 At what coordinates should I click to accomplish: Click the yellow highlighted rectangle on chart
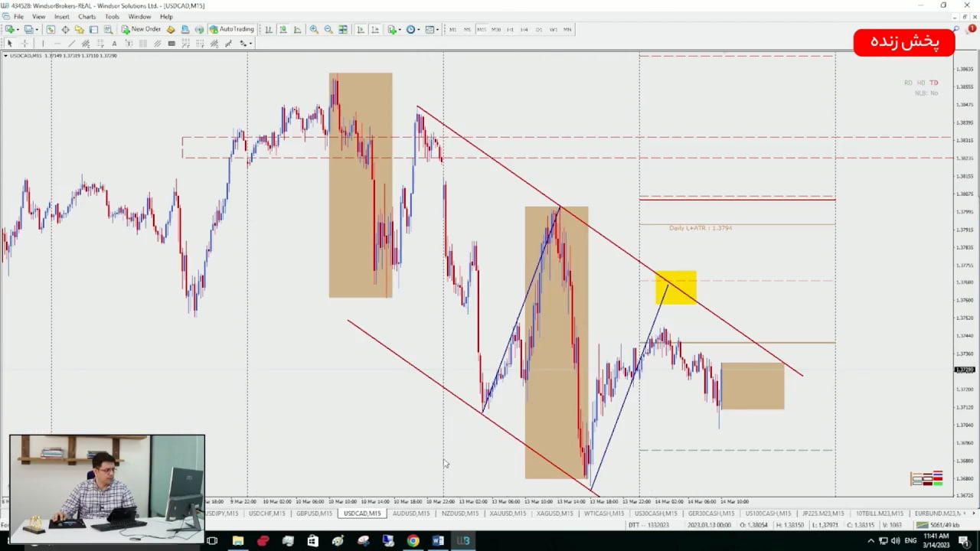pyautogui.click(x=676, y=287)
